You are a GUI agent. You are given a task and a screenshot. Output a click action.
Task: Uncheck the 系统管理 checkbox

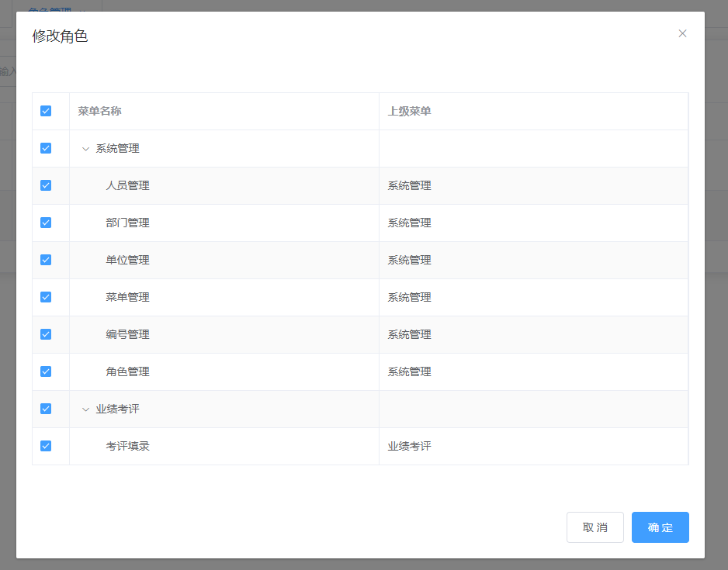click(46, 148)
